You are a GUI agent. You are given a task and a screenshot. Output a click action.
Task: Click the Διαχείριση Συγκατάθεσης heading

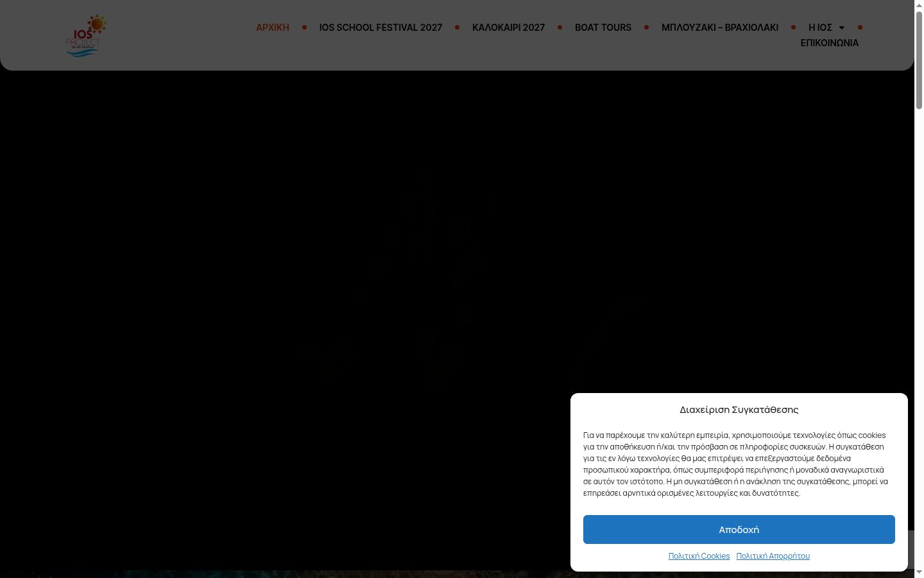(739, 410)
